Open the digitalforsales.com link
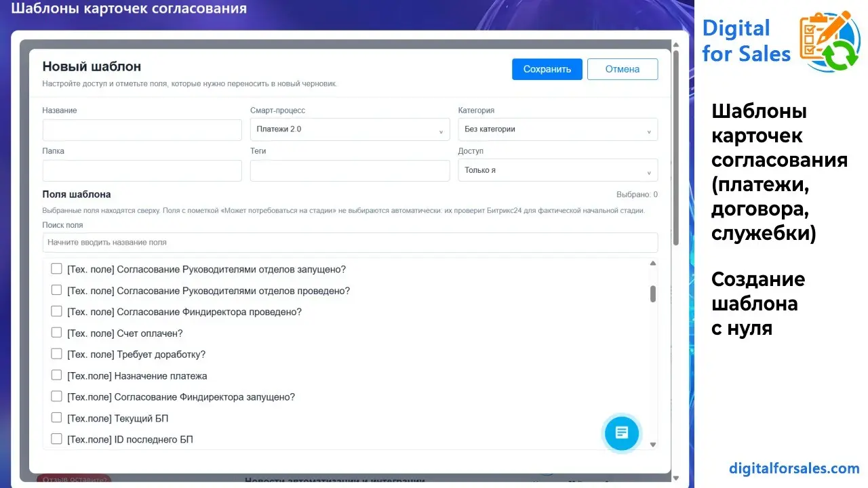 (794, 468)
